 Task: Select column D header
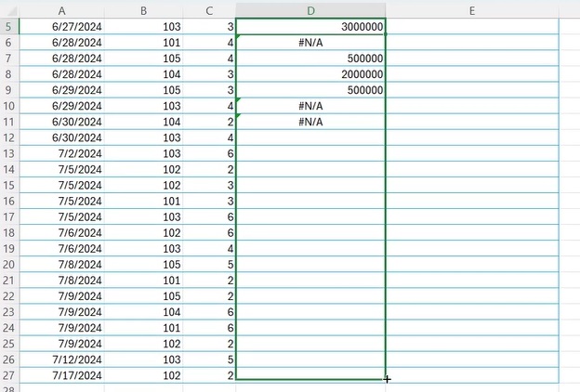point(310,10)
